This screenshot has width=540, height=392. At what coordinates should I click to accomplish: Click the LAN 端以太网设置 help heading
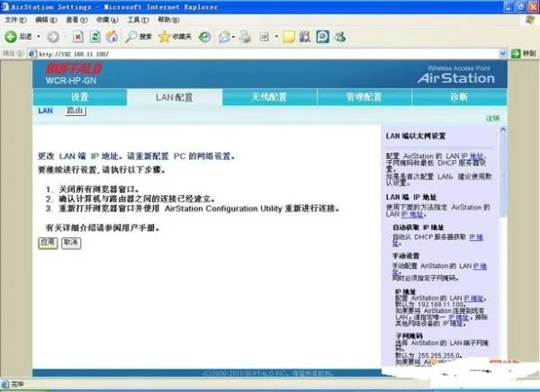(x=416, y=136)
